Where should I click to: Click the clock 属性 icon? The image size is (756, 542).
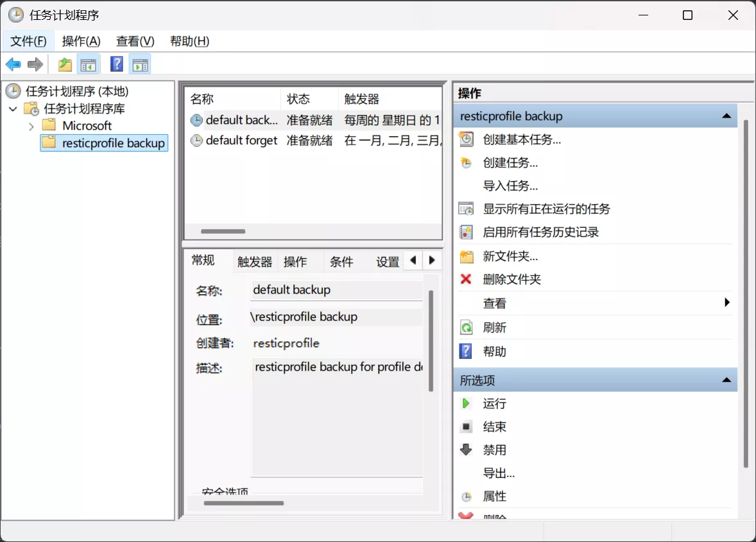[466, 496]
